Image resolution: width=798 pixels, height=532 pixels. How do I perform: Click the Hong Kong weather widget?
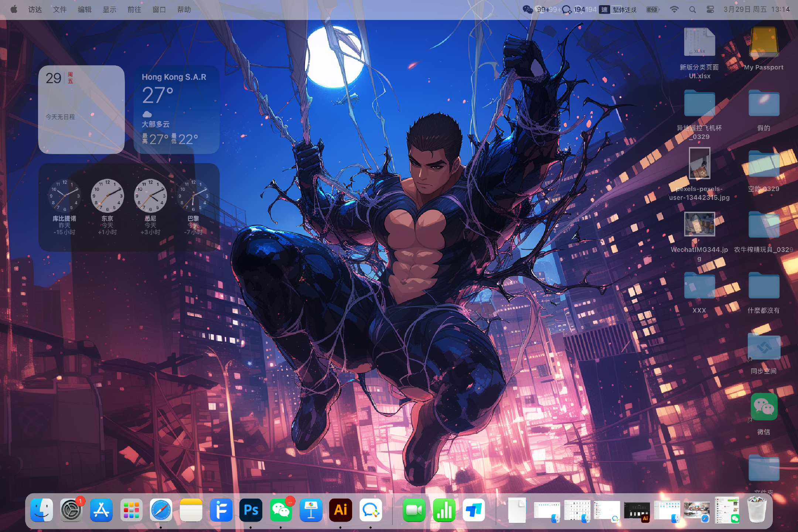point(176,109)
